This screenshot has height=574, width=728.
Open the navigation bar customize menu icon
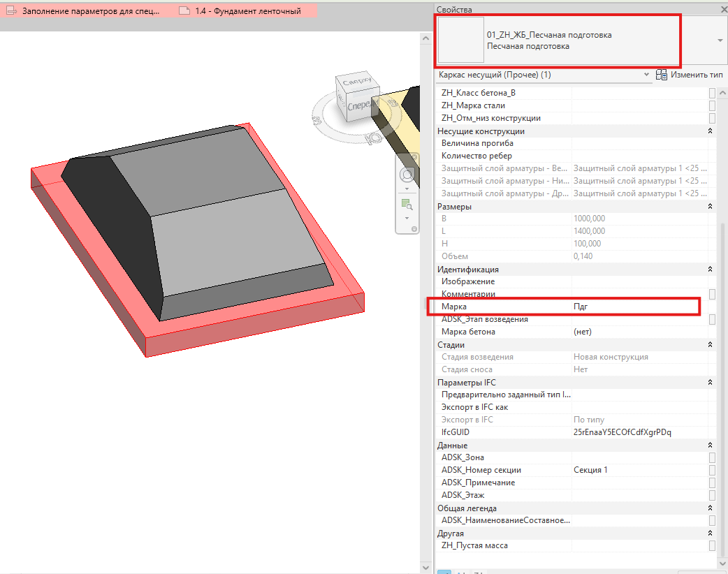click(x=414, y=229)
